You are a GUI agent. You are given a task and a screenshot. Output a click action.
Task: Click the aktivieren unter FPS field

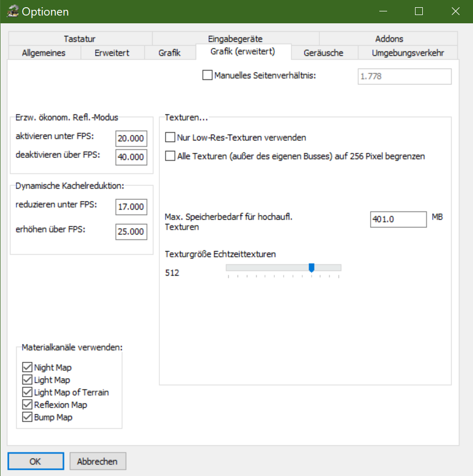(131, 139)
